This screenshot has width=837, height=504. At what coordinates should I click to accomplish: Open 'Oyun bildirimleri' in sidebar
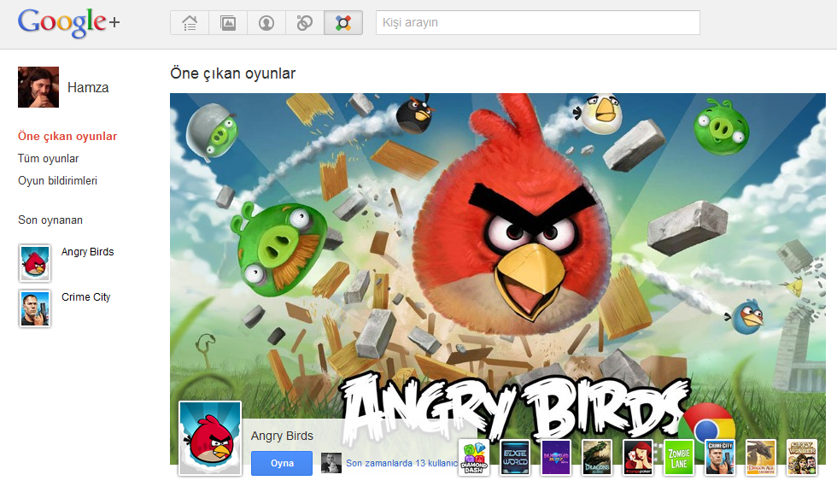[x=58, y=180]
